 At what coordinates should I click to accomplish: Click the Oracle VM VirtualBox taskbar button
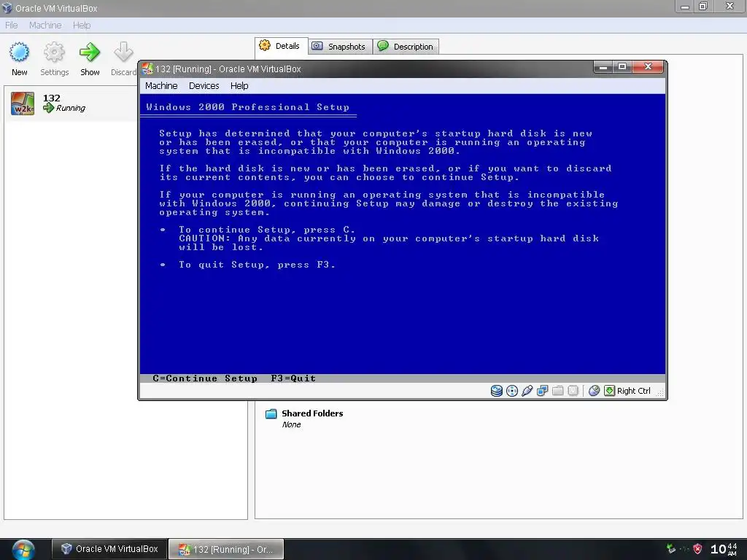point(109,549)
